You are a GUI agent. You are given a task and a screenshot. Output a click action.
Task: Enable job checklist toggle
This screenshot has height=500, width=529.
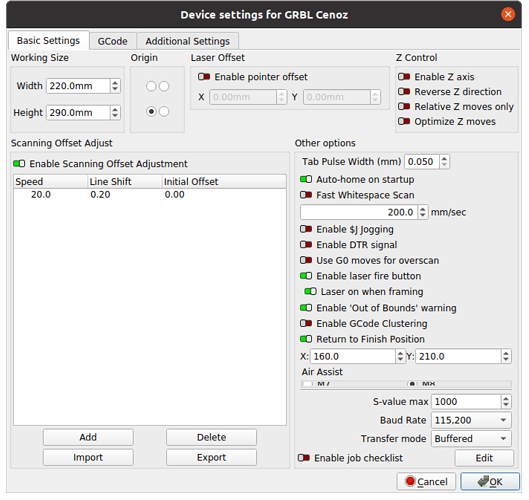tap(304, 458)
